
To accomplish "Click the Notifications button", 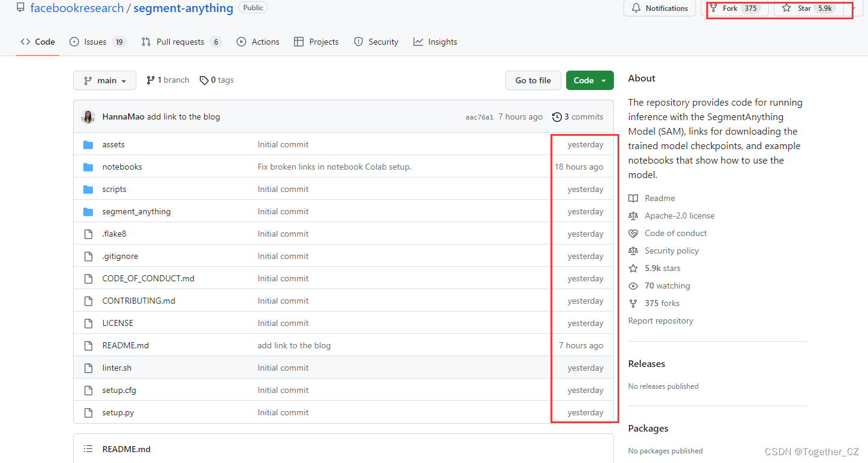I will coord(660,8).
